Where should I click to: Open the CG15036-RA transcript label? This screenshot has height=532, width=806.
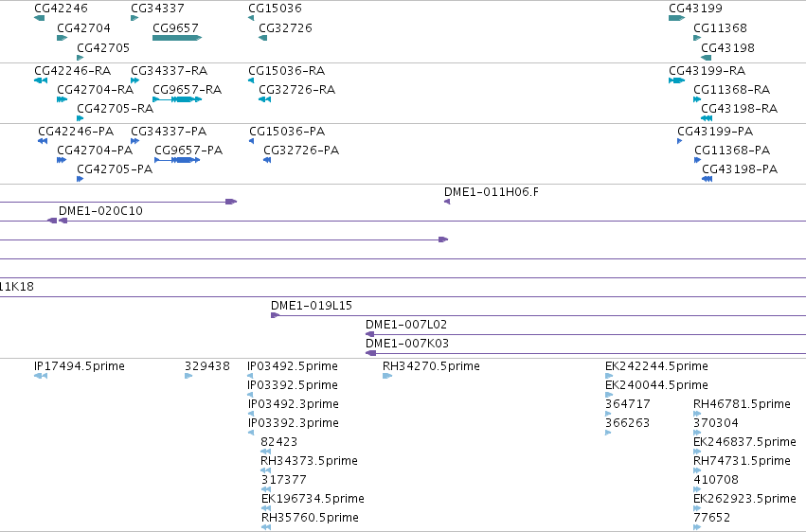pos(286,70)
